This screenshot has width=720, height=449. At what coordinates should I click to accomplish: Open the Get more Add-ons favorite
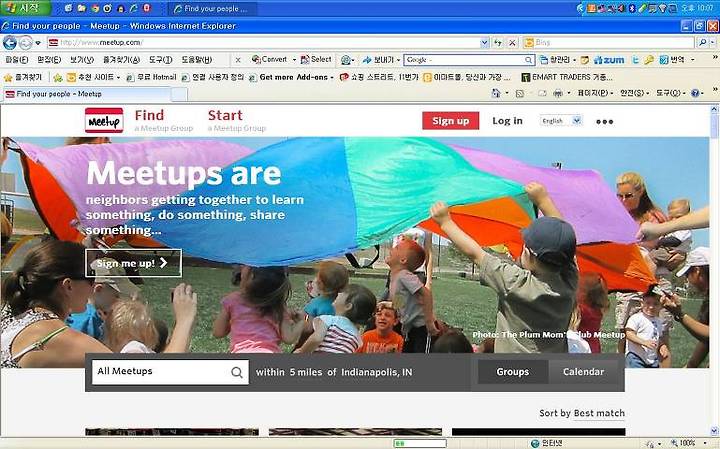click(x=289, y=77)
